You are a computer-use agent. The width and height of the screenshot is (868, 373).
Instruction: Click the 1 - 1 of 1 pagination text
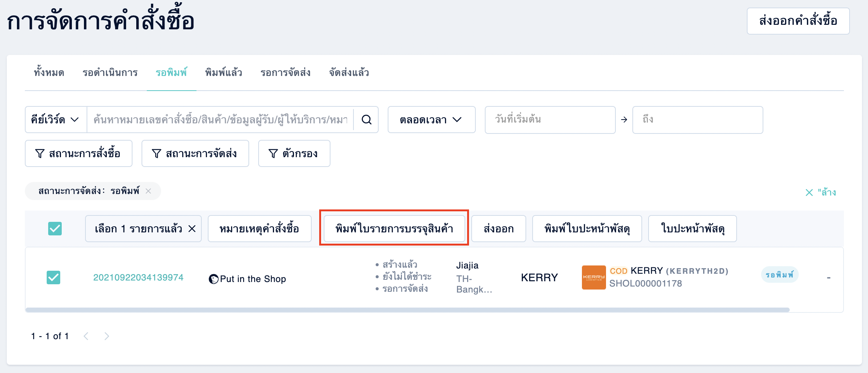(x=50, y=336)
